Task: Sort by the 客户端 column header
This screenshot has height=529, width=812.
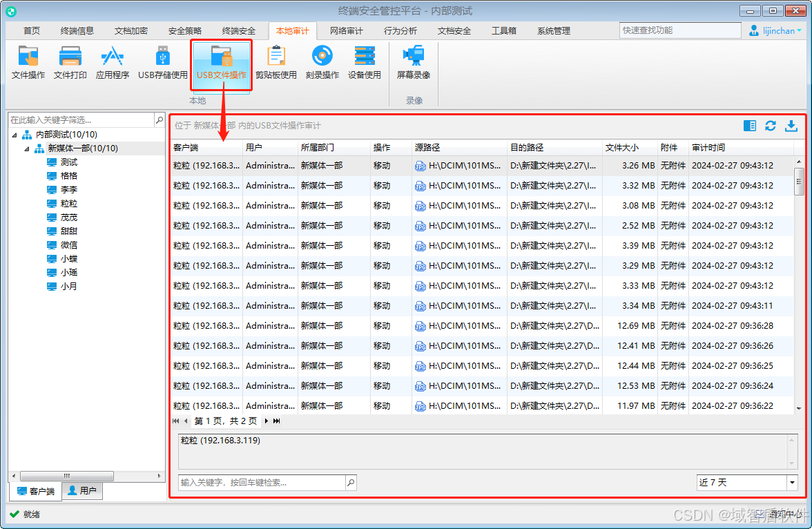Action: [x=206, y=148]
